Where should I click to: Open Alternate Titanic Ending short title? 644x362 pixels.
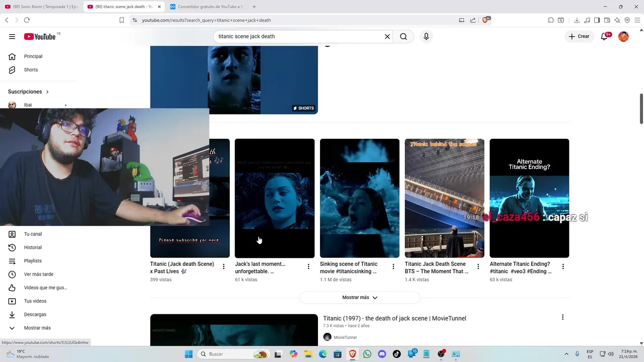pyautogui.click(x=521, y=267)
